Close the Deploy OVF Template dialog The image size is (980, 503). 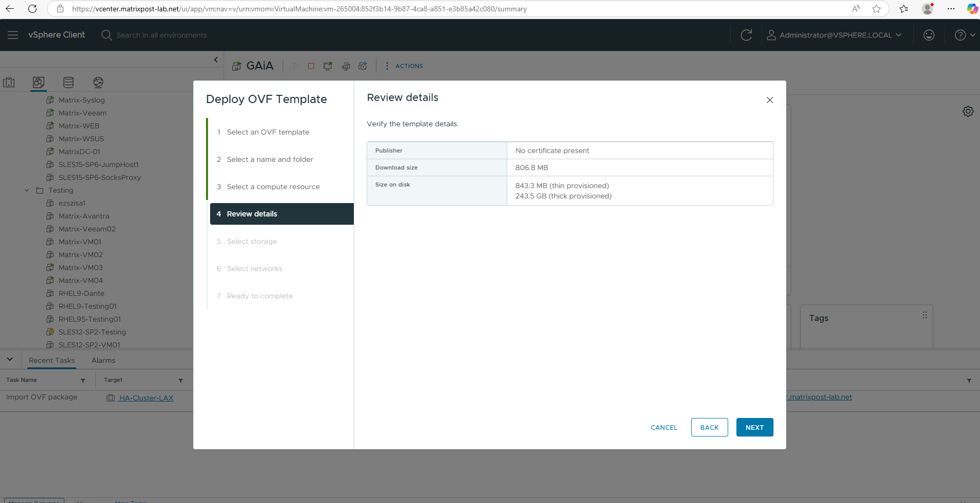pos(770,100)
